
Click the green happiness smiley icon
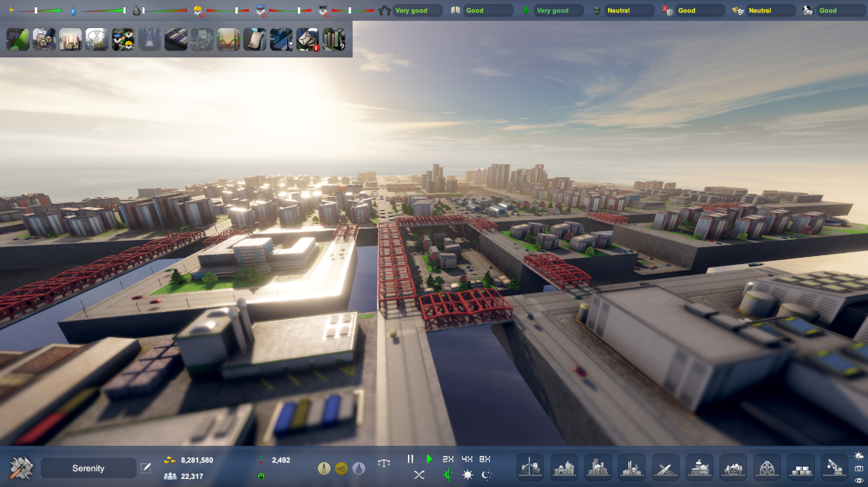(261, 476)
